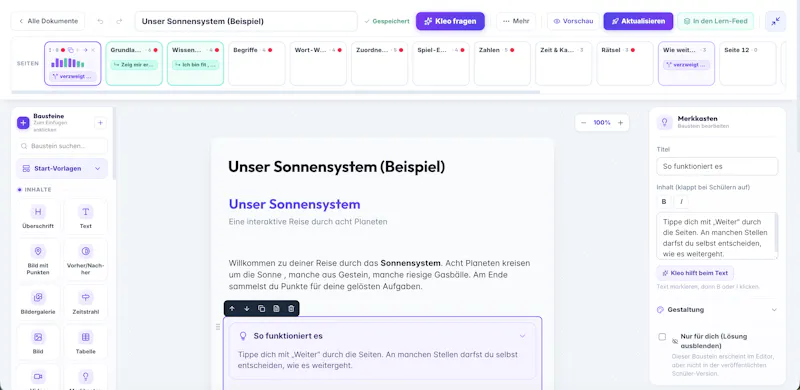Click the 100% zoom value
The width and height of the screenshot is (800, 390).
point(602,123)
